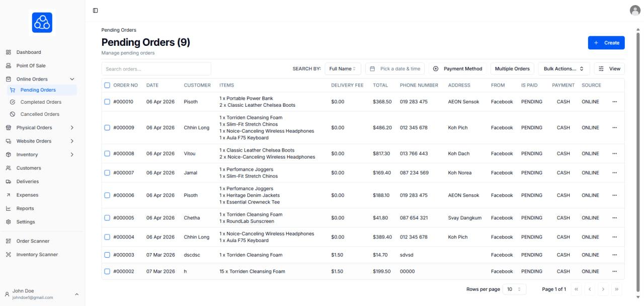Open the Pick a date & time picker
This screenshot has width=644, height=306.
click(395, 69)
